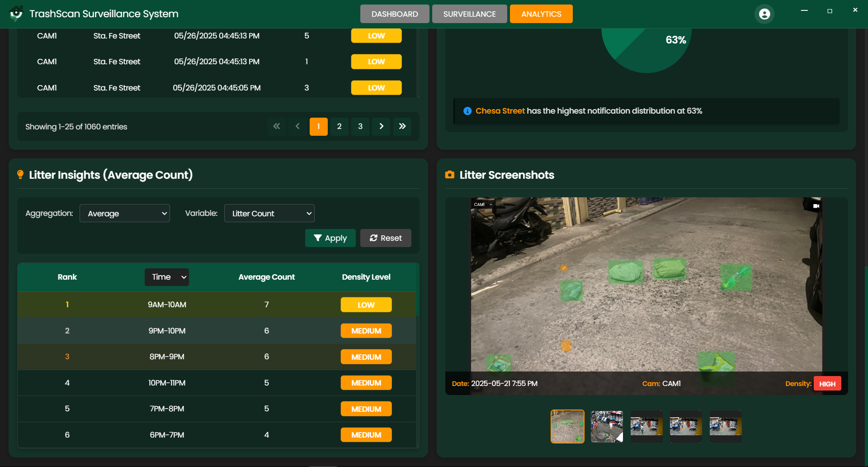Click the info icon beside Chesa Street message
868x467 pixels.
(467, 111)
